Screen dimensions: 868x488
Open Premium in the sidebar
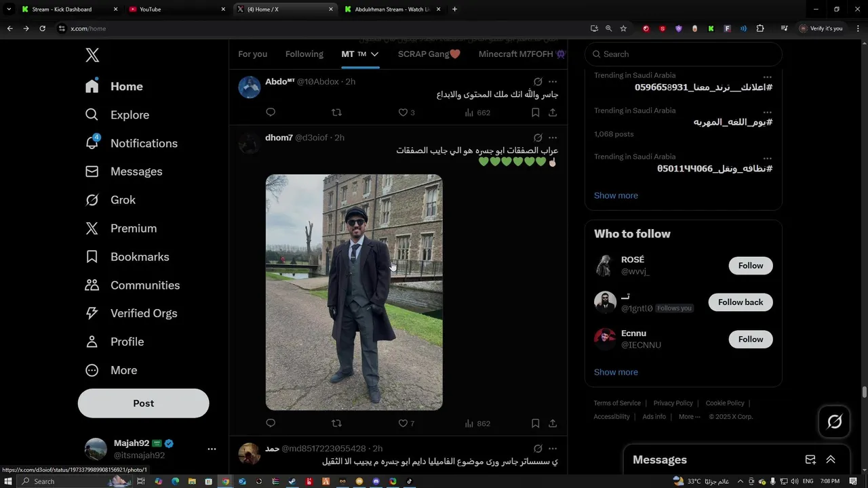[x=121, y=228]
